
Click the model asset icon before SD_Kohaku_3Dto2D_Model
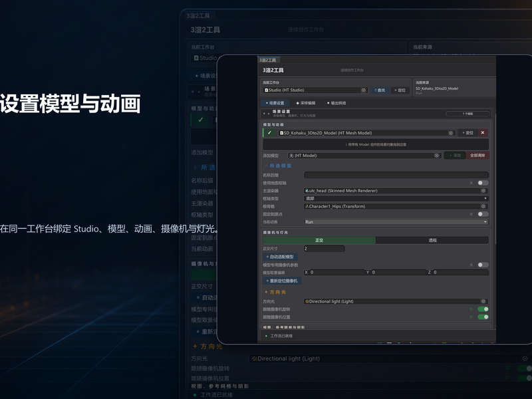click(x=281, y=133)
